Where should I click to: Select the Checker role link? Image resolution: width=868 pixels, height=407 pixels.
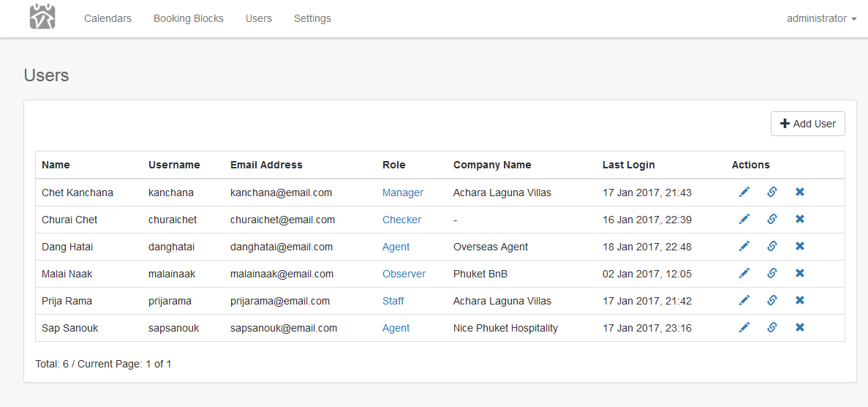coord(401,220)
